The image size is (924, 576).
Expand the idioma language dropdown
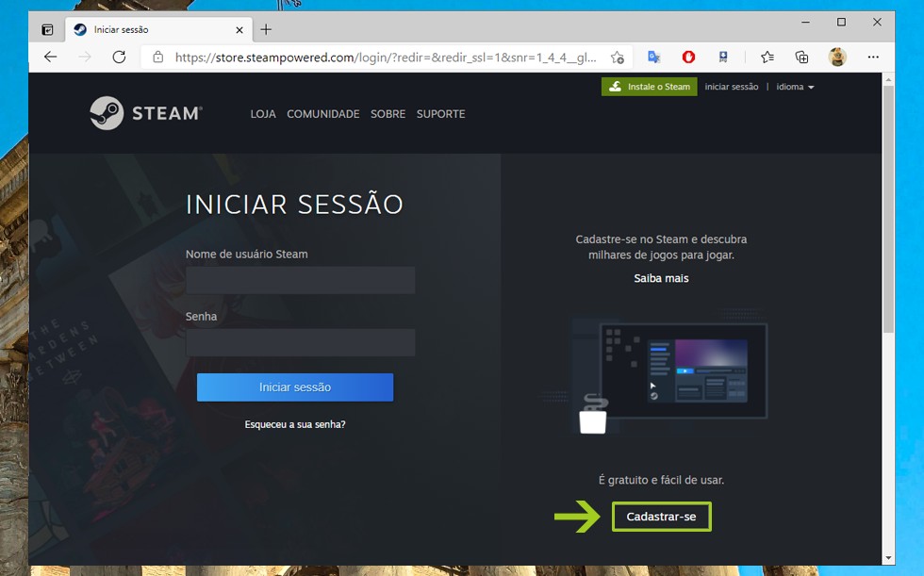pos(795,87)
